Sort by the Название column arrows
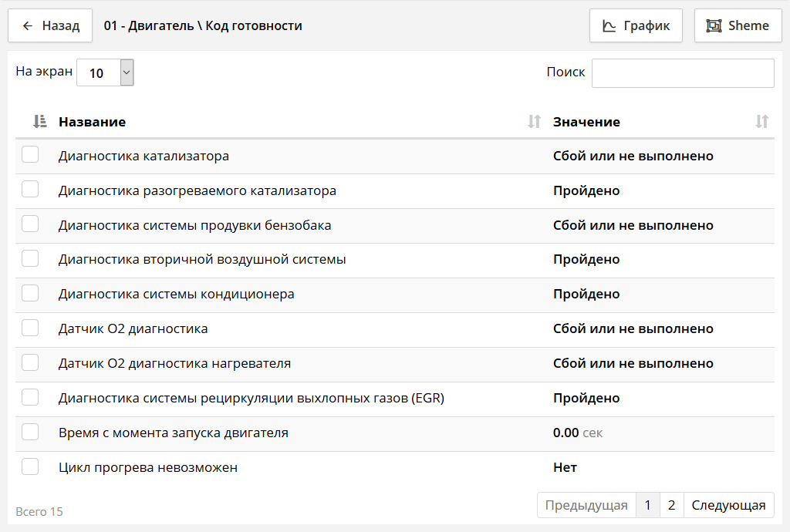The height and width of the screenshot is (532, 790). coord(534,121)
